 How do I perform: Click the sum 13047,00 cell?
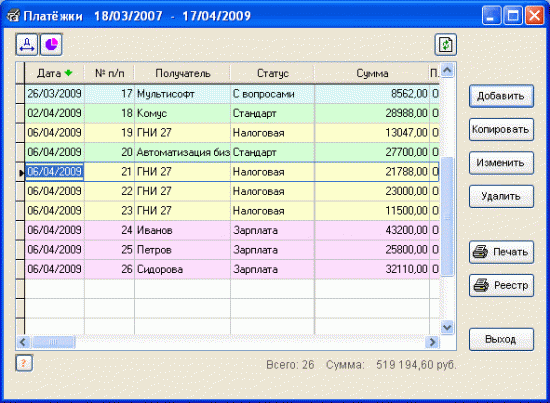pyautogui.click(x=372, y=133)
